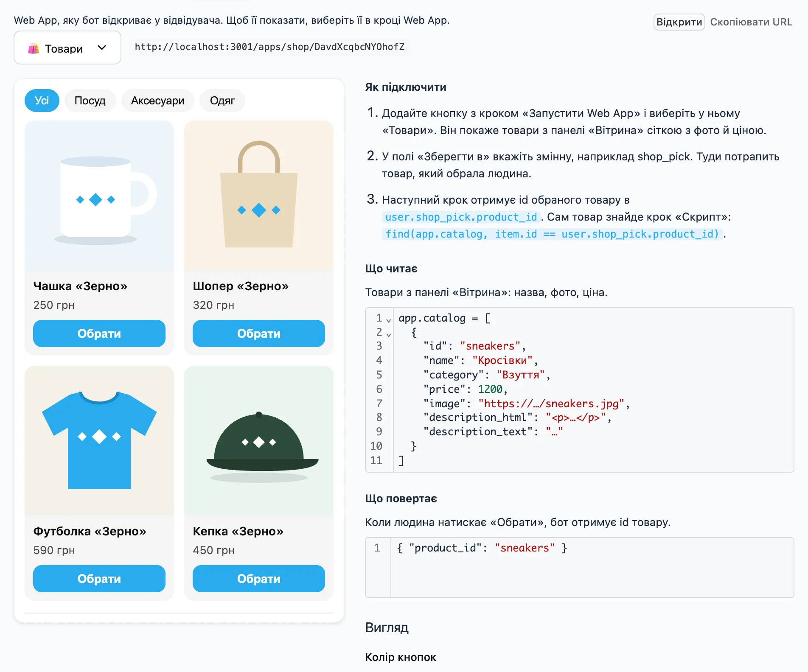Choose «Обрати» for Шопер «Зерно»
Viewport: 808px width, 672px height.
coord(259,333)
